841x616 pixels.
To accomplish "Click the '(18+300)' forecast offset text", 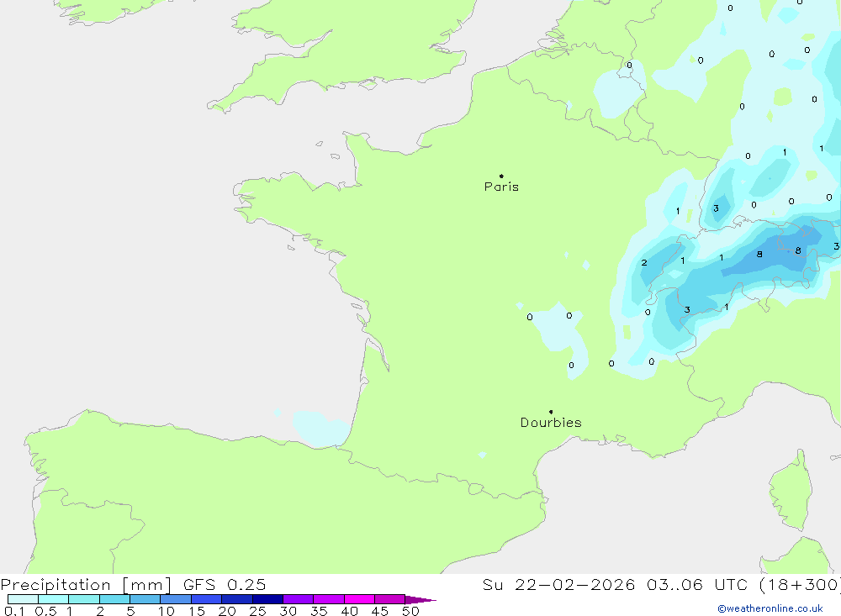I will [x=800, y=585].
